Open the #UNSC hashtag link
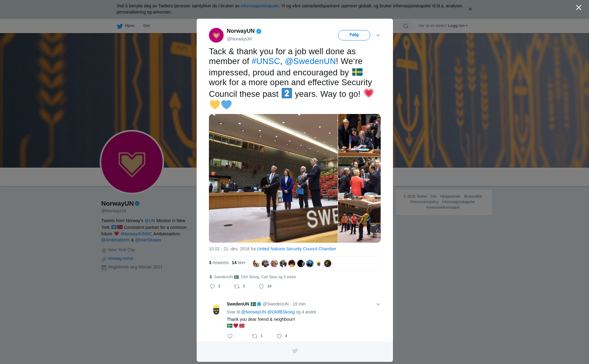 pyautogui.click(x=266, y=61)
